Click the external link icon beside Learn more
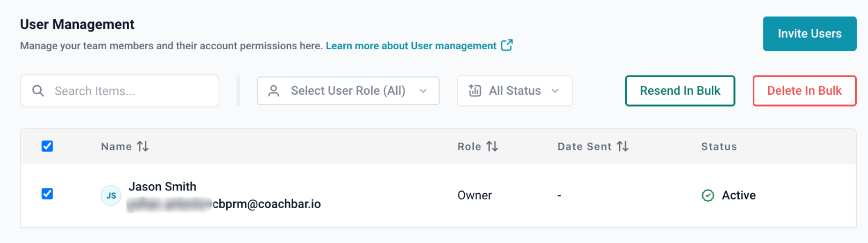This screenshot has width=868, height=243. coord(507,45)
